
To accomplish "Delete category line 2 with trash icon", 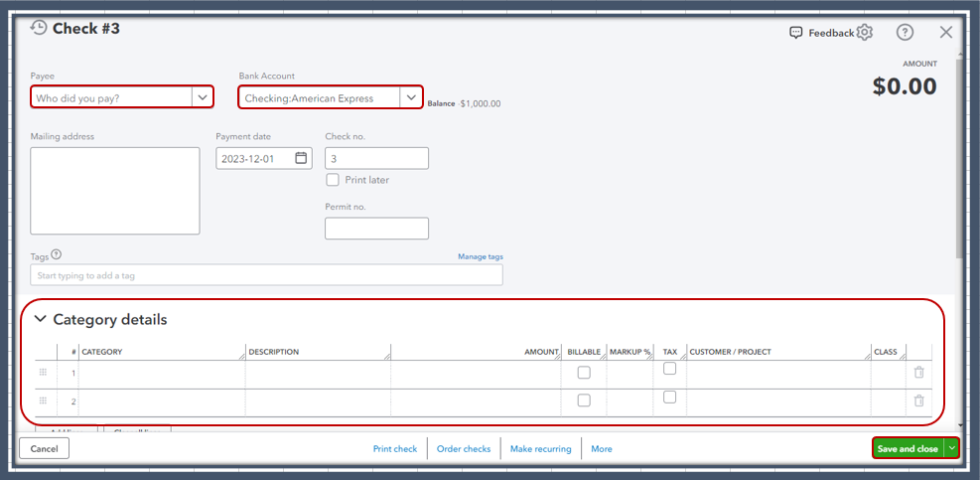I will pyautogui.click(x=918, y=401).
